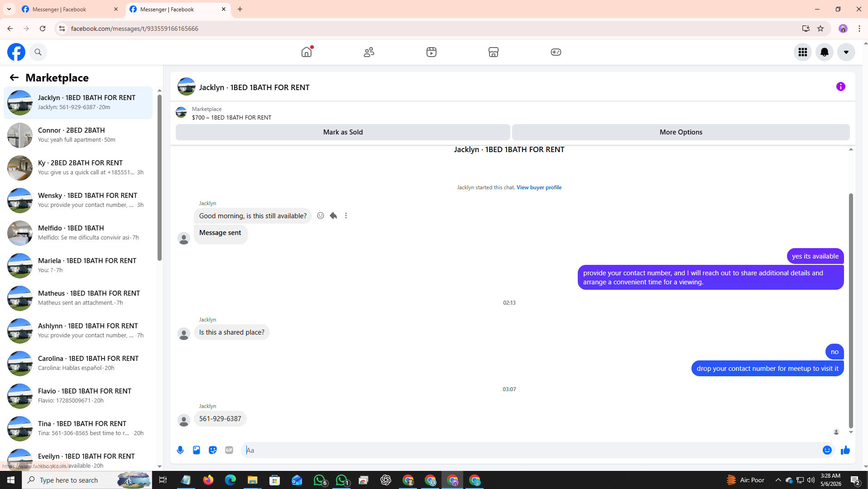Open the Marketplace store icon
The width and height of the screenshot is (868, 489).
[x=494, y=52]
